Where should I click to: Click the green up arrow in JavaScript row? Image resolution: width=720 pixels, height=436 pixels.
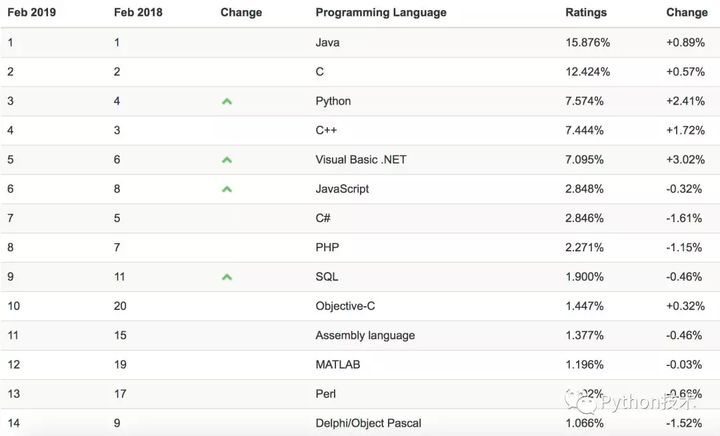click(227, 189)
